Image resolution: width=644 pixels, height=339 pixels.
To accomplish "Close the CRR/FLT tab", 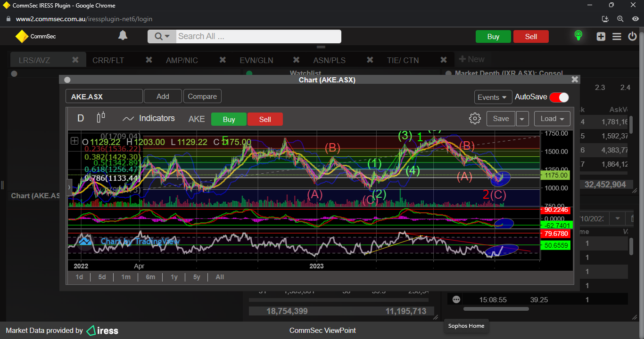I will coord(149,60).
